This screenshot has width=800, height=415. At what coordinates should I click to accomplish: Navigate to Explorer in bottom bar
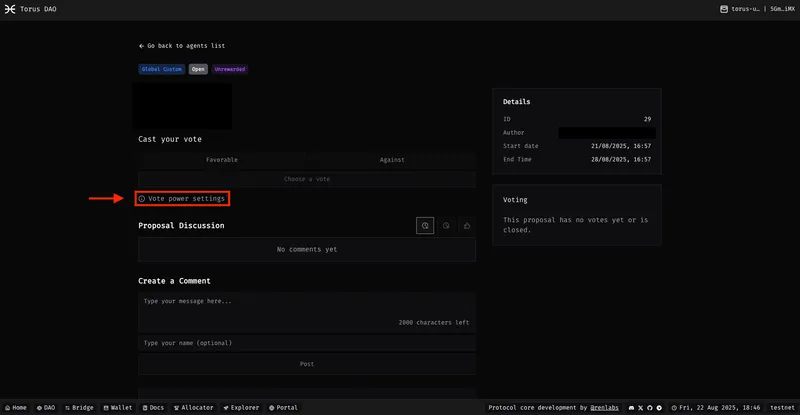point(242,408)
